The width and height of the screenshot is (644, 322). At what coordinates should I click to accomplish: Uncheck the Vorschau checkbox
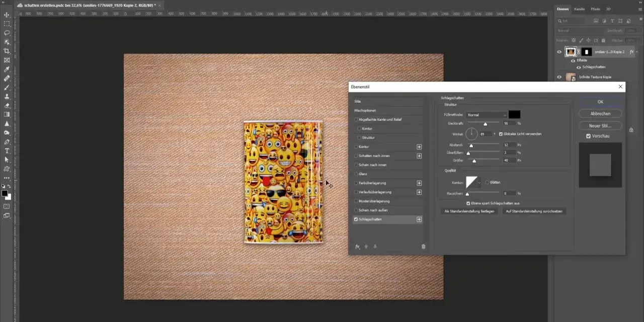tap(589, 136)
